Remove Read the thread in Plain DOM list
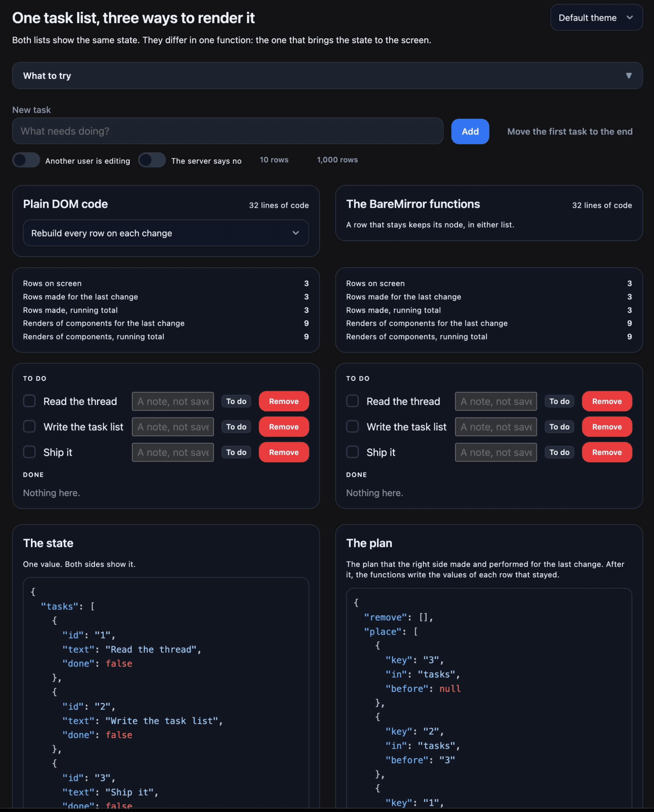 (x=284, y=402)
